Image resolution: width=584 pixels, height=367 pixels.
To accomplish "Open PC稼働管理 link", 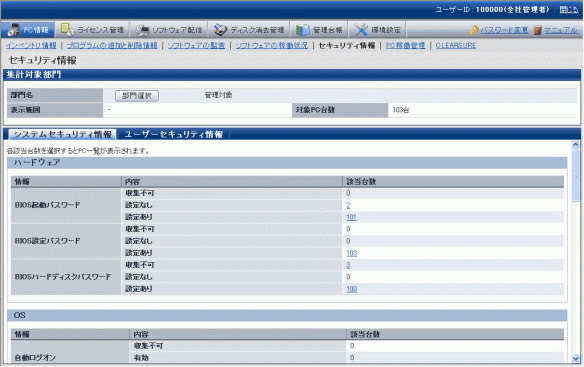I will 405,45.
